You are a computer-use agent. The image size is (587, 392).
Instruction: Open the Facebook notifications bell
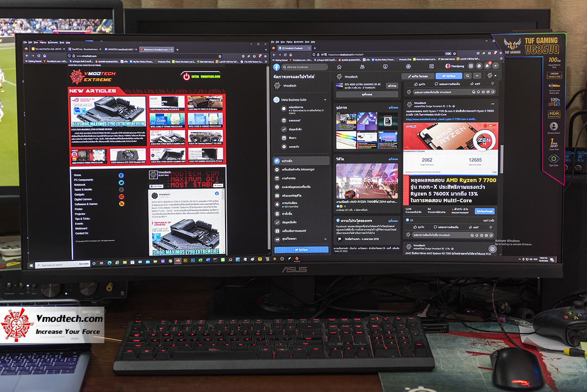point(488,66)
